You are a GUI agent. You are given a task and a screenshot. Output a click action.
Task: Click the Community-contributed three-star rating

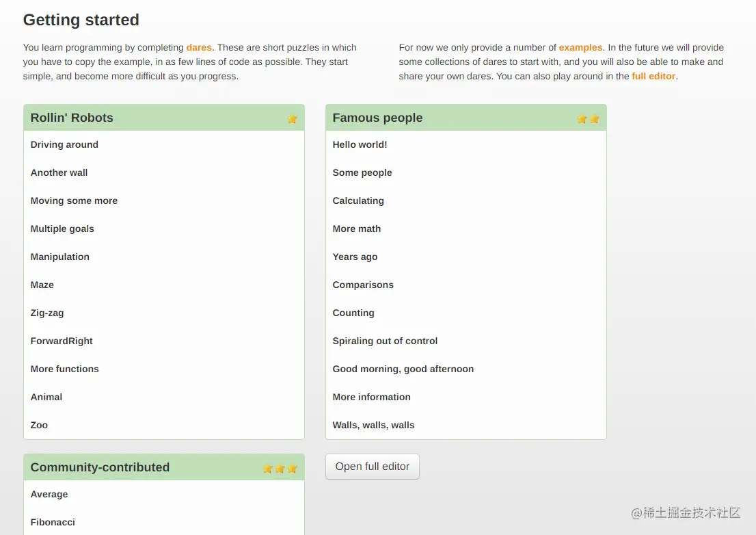click(x=280, y=468)
